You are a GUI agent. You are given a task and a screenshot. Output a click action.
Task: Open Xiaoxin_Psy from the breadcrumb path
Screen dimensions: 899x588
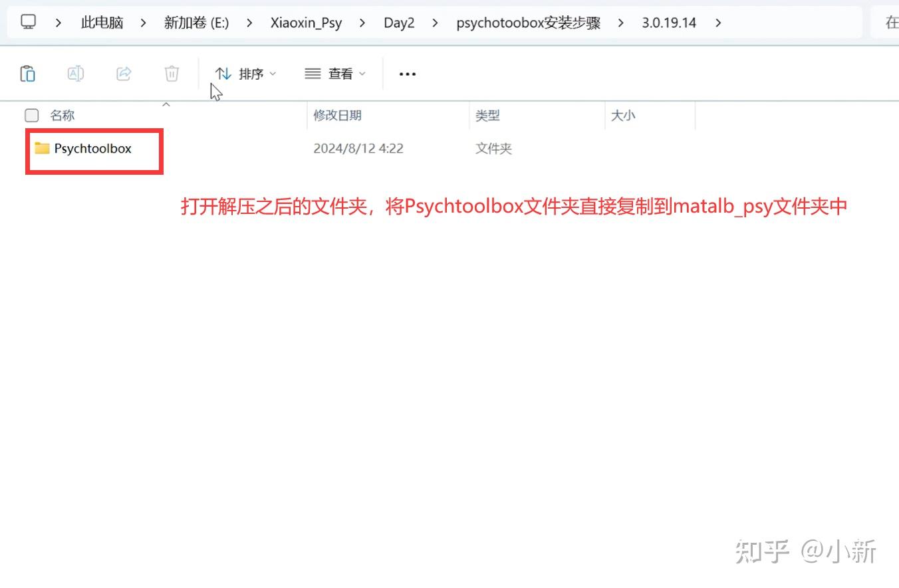(x=306, y=22)
